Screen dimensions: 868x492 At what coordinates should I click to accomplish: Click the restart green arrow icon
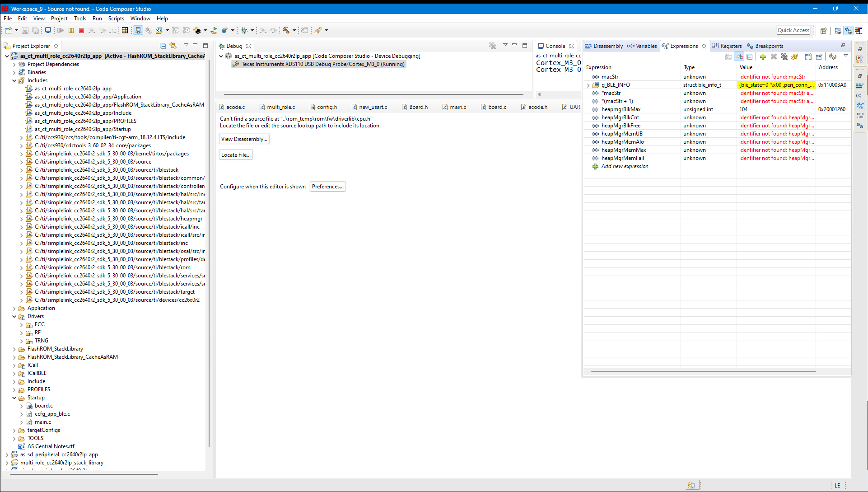[214, 30]
